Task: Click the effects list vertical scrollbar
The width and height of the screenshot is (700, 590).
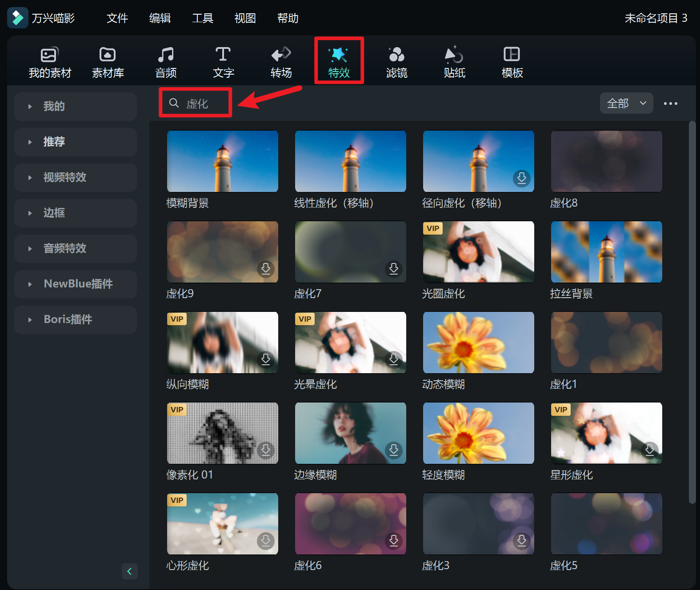Action: coord(692,312)
